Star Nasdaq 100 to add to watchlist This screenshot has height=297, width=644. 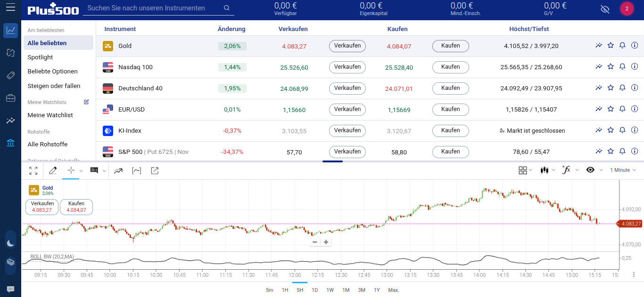click(x=611, y=67)
